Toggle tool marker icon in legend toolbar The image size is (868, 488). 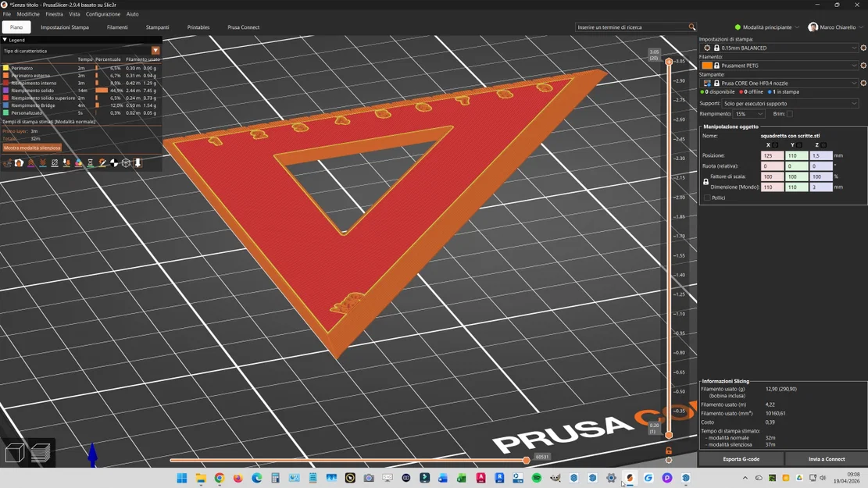(x=138, y=162)
